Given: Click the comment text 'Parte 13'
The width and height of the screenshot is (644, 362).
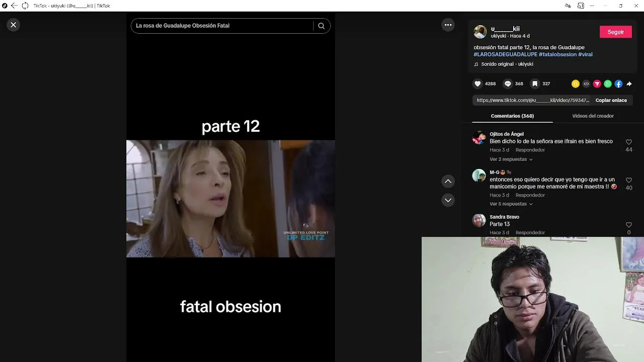Looking at the screenshot, I should tap(500, 224).
